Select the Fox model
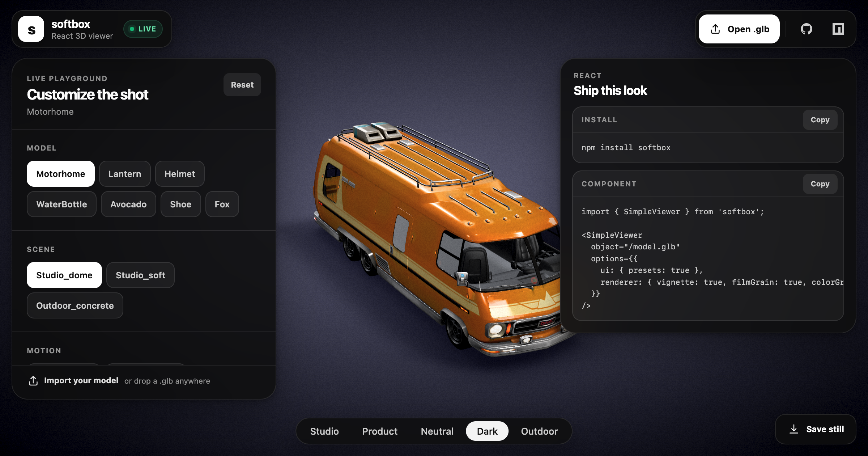The image size is (868, 456). [x=222, y=204]
